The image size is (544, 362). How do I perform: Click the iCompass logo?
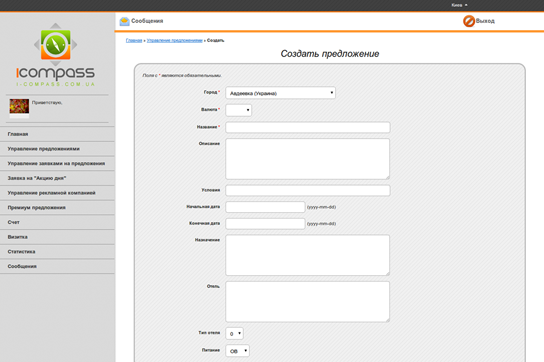(x=56, y=55)
